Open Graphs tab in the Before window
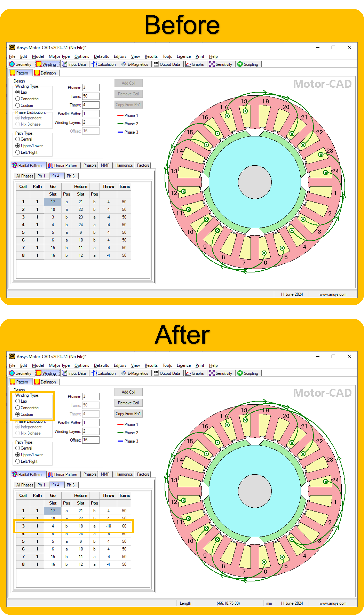The image size is (364, 615). pos(195,64)
